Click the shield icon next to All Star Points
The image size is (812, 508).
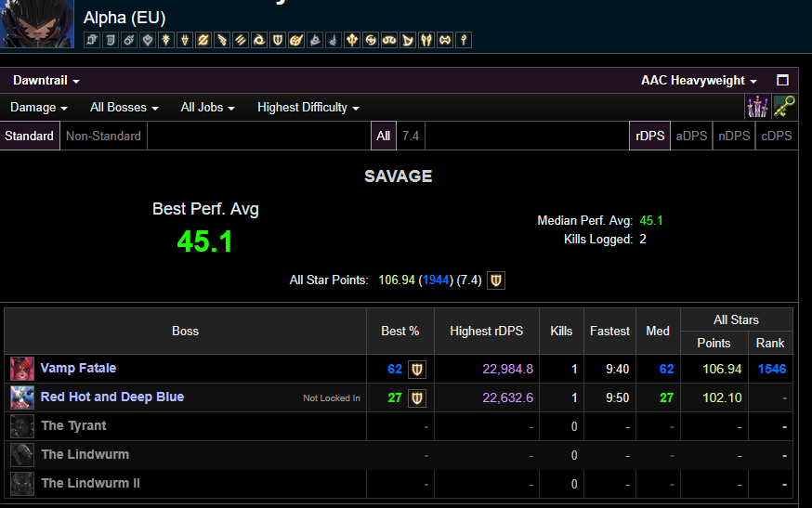(495, 280)
